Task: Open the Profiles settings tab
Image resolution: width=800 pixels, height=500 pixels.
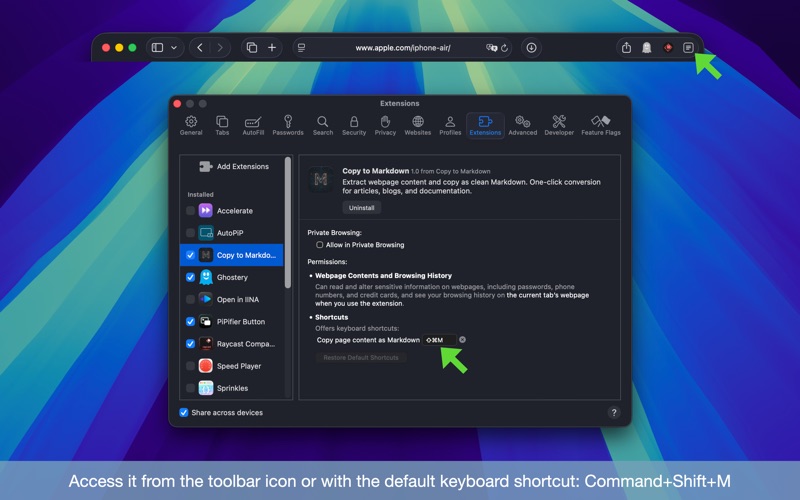Action: [450, 125]
